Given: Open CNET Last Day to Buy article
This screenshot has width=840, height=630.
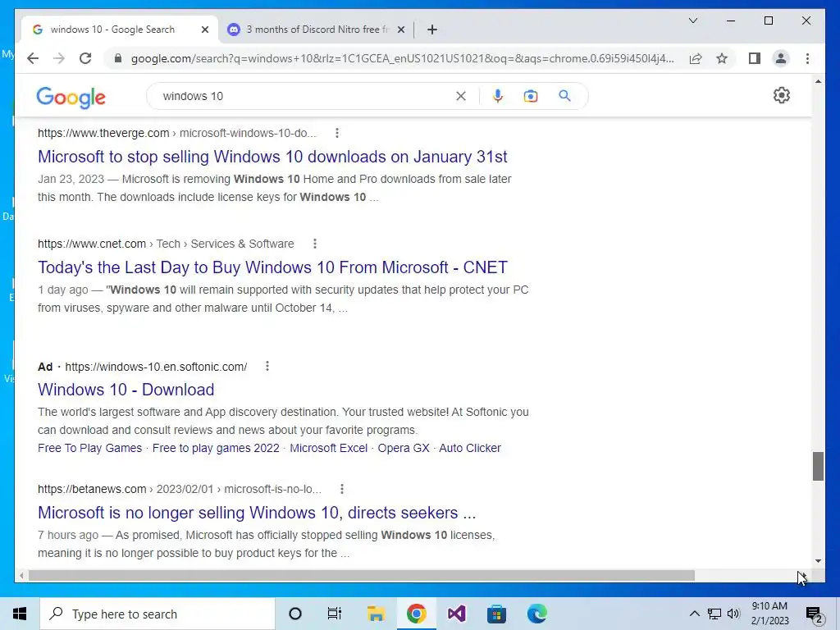Looking at the screenshot, I should [272, 267].
